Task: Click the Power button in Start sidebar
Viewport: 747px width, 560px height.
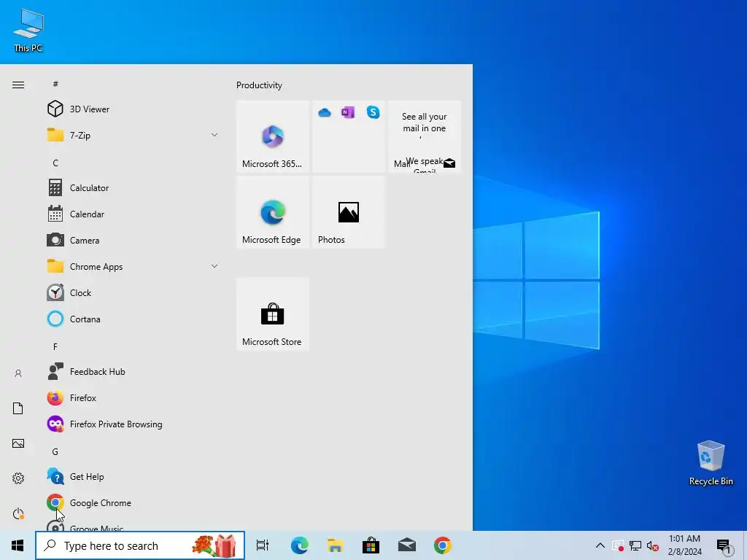Action: click(18, 513)
